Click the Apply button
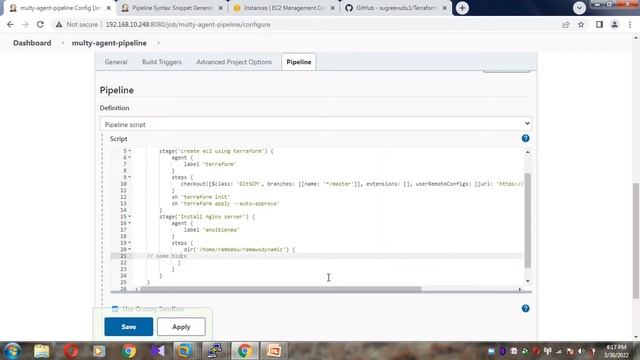The height and width of the screenshot is (360, 640). [181, 327]
